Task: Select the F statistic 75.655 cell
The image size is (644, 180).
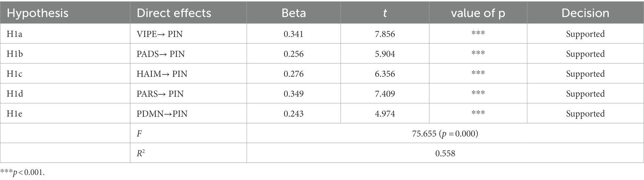Action: tap(445, 133)
